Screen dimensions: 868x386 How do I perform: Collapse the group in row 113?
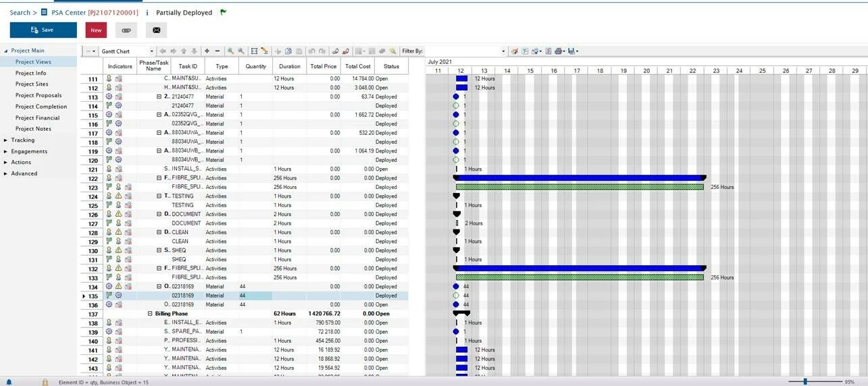coord(159,96)
